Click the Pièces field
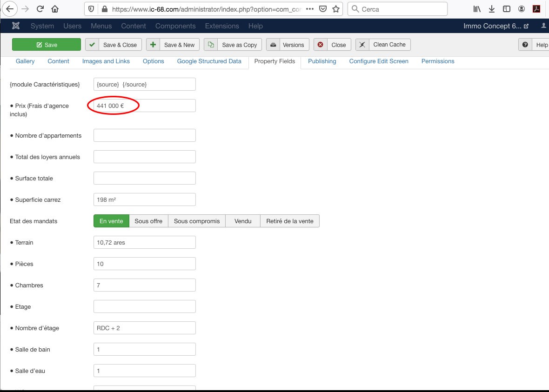This screenshot has width=549, height=392. coord(145,264)
